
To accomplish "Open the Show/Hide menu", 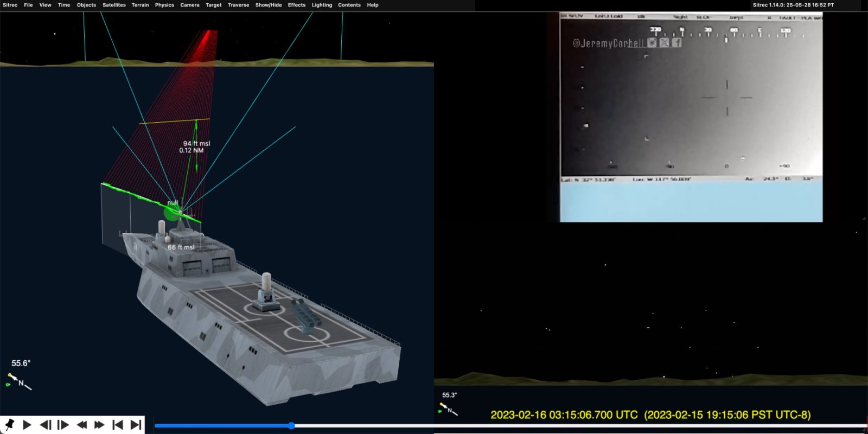I will tap(269, 5).
